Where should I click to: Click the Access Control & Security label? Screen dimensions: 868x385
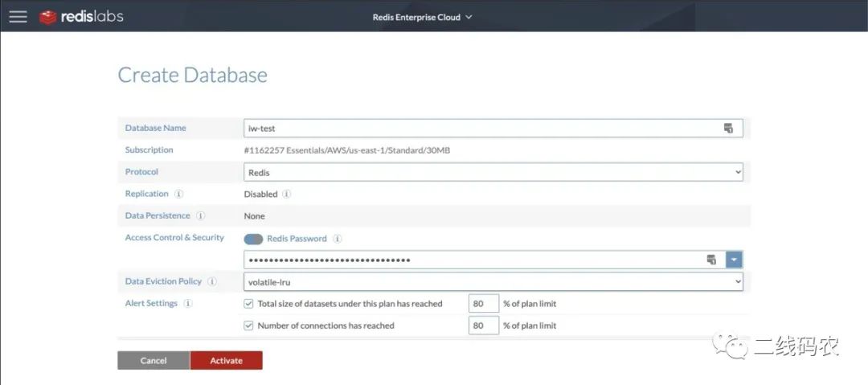click(x=174, y=238)
